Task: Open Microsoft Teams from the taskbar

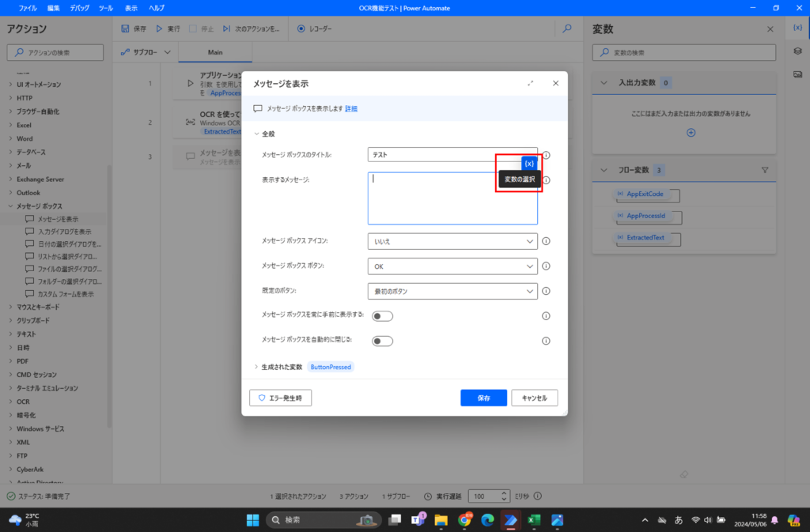Action: 418,520
